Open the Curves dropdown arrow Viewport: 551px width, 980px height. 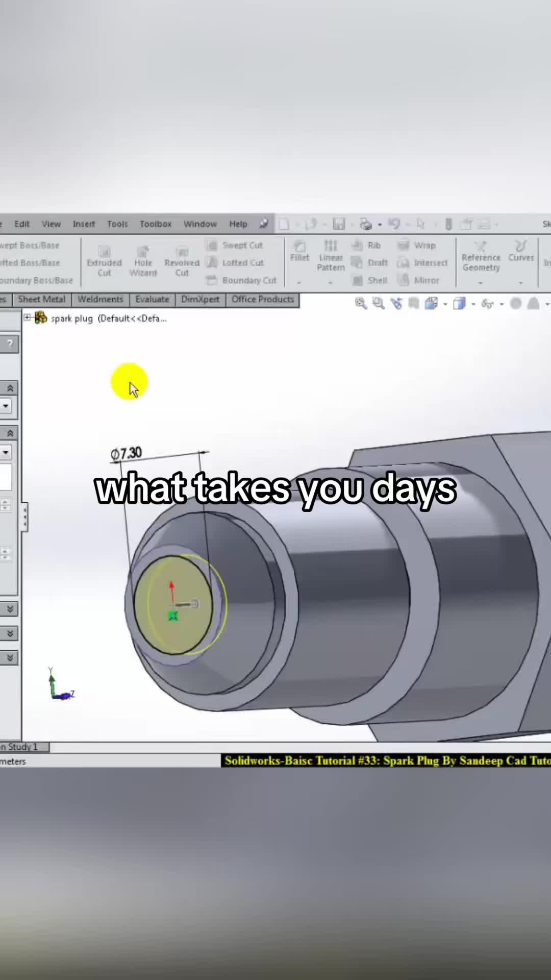click(x=520, y=282)
